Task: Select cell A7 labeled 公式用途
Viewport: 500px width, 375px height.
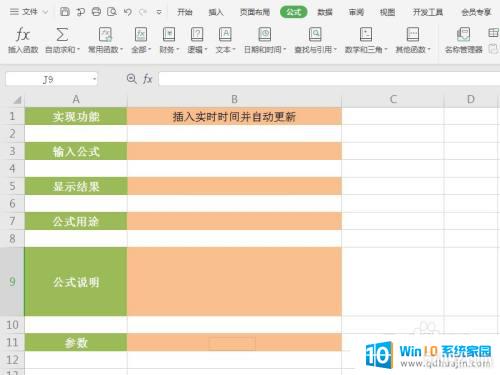Action: [x=76, y=221]
